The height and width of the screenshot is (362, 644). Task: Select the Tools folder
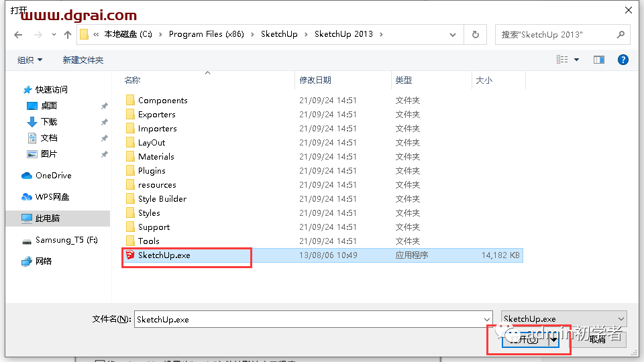[x=149, y=241]
